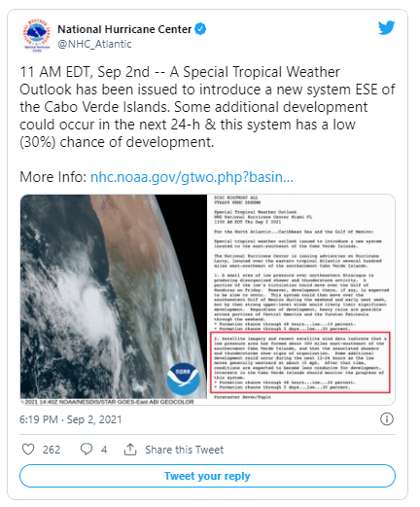Click the red highlighted outlook paragraph
Screen dimensions: 420x507
(300, 362)
